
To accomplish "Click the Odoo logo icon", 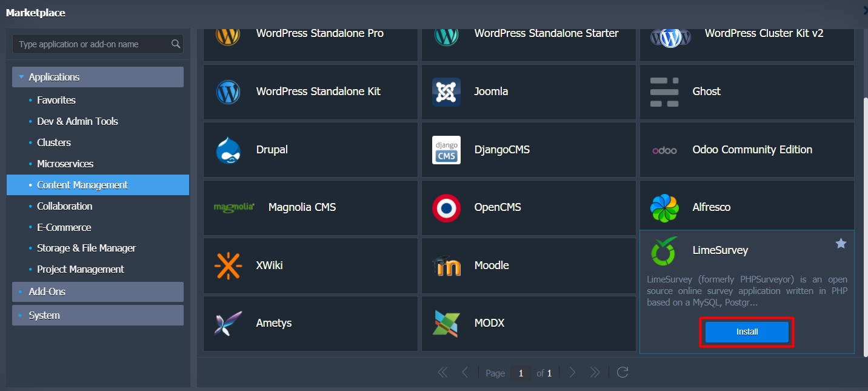I will point(664,150).
